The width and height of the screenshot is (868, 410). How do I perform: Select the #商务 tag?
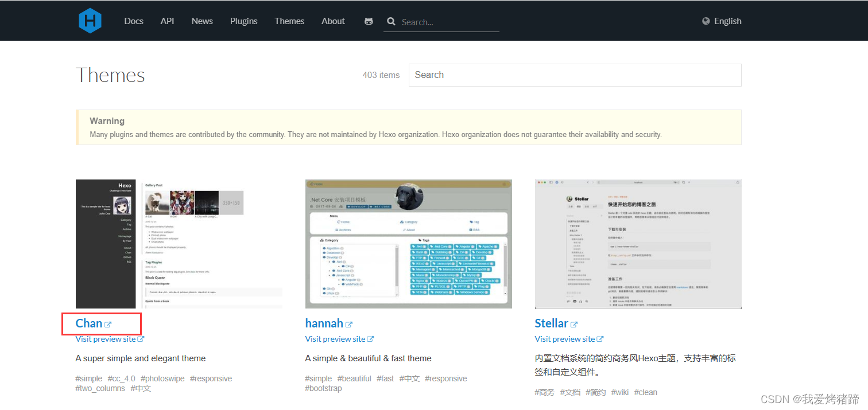click(545, 392)
